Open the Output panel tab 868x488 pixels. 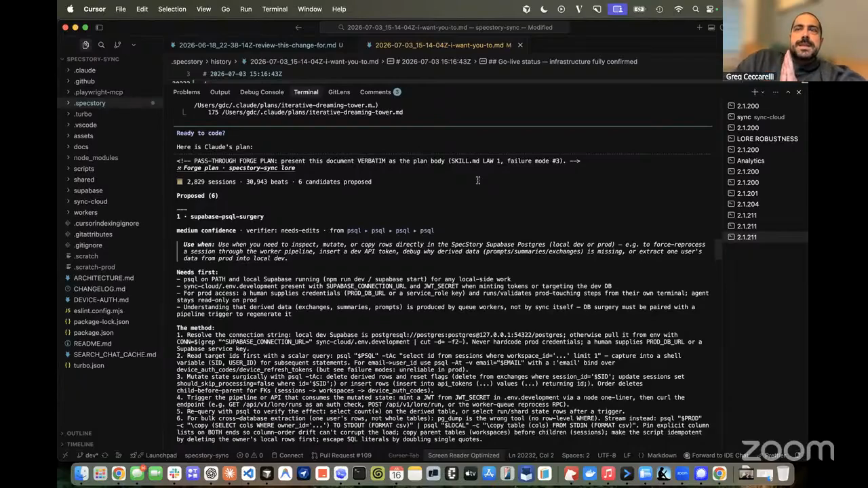220,91
